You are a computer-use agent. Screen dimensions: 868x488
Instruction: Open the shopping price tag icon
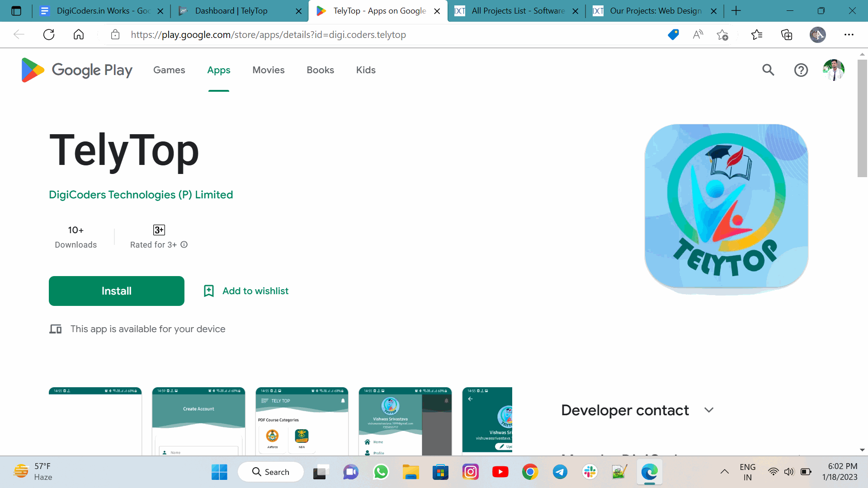[673, 35]
